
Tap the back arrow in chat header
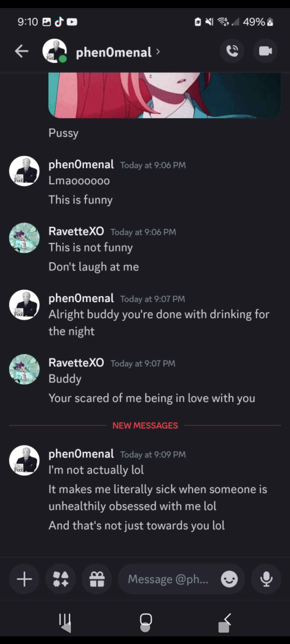(22, 51)
